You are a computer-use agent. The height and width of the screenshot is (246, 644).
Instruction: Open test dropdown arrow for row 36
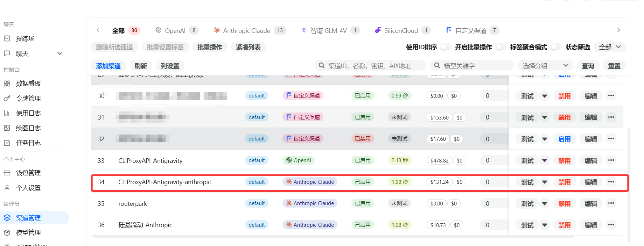[x=545, y=225]
